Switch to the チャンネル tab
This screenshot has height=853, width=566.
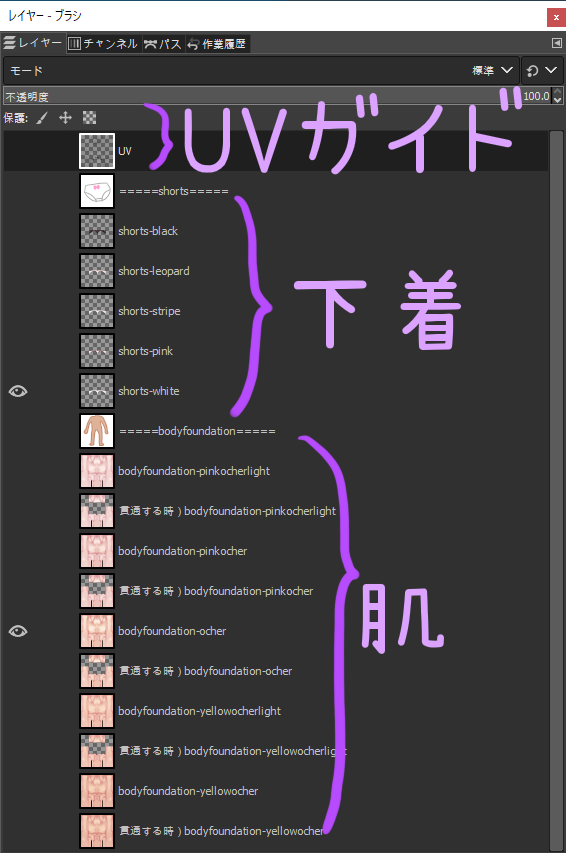[104, 44]
